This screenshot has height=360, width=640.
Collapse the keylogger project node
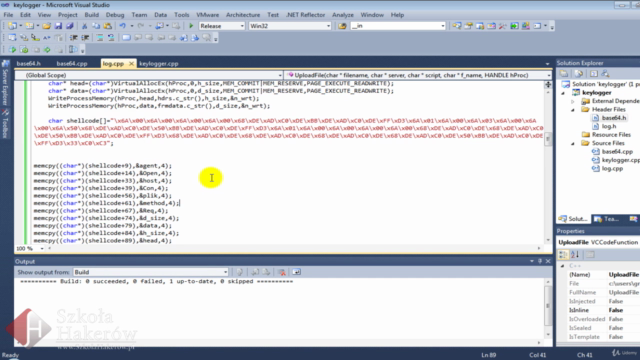(x=563, y=93)
